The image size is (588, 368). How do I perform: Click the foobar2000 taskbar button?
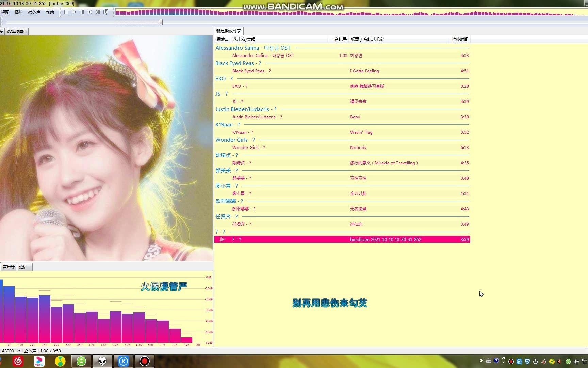[x=102, y=361]
